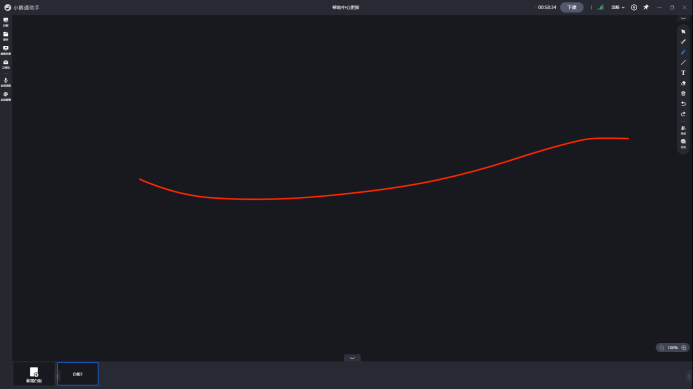693x389 pixels.
Task: Open the folder icon in left sidebar
Action: click(x=6, y=36)
